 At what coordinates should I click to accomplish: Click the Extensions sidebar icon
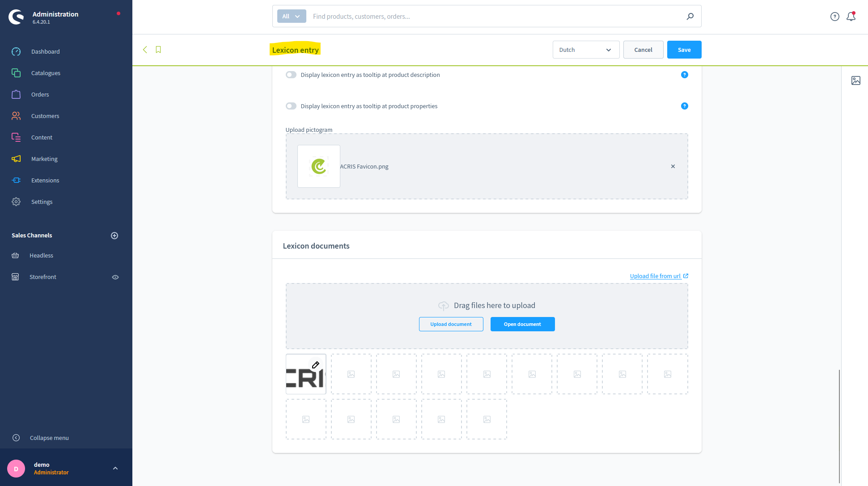pyautogui.click(x=16, y=180)
